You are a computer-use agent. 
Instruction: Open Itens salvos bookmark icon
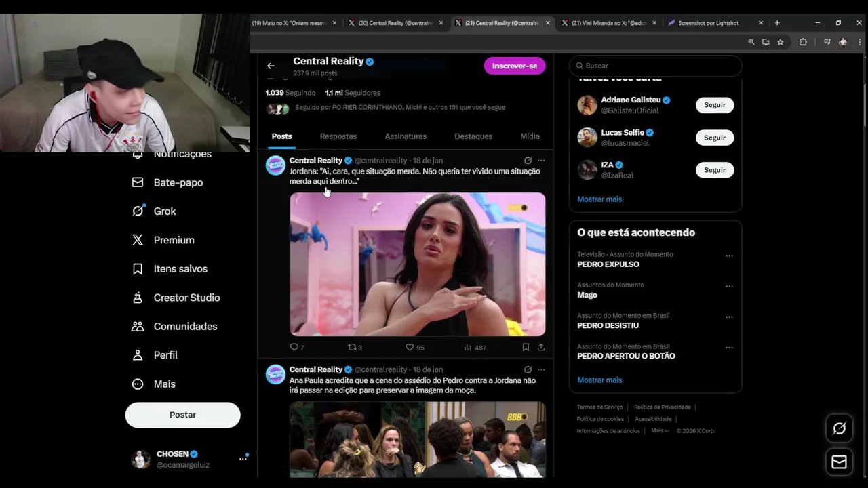[x=138, y=268]
